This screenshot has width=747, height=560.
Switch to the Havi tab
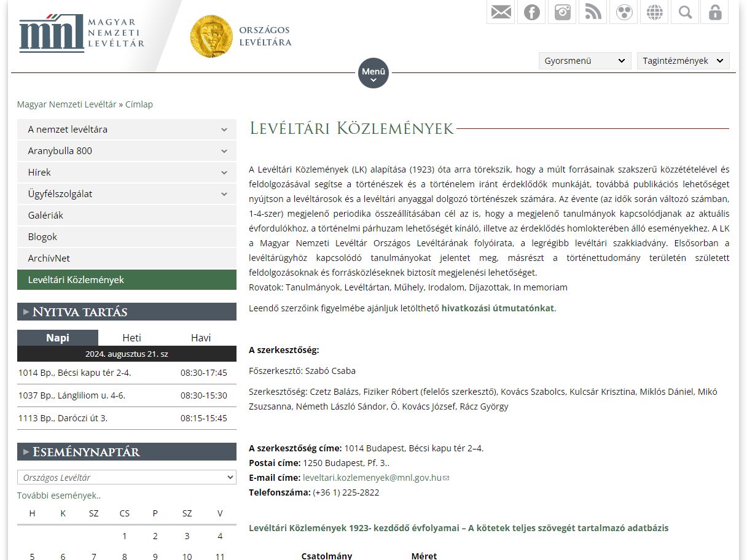coord(201,338)
